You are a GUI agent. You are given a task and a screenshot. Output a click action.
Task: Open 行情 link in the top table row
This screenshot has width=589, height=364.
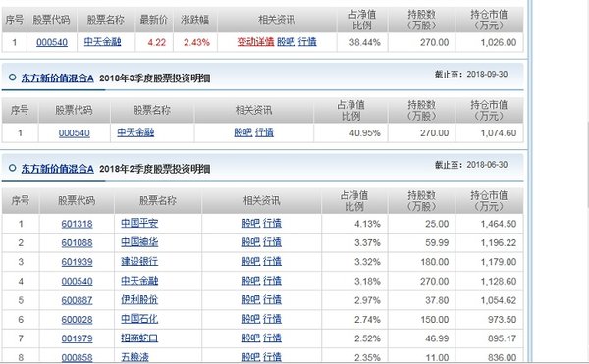[307, 42]
